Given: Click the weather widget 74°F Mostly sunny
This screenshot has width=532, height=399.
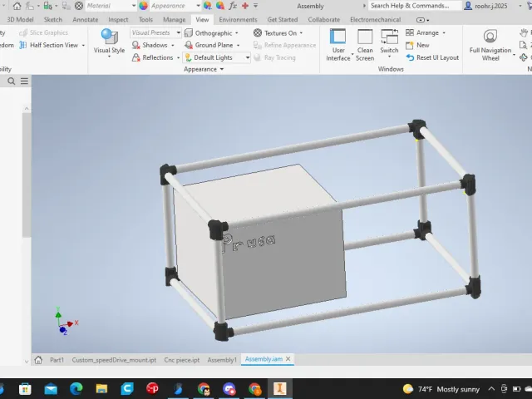Looking at the screenshot, I should [441, 389].
